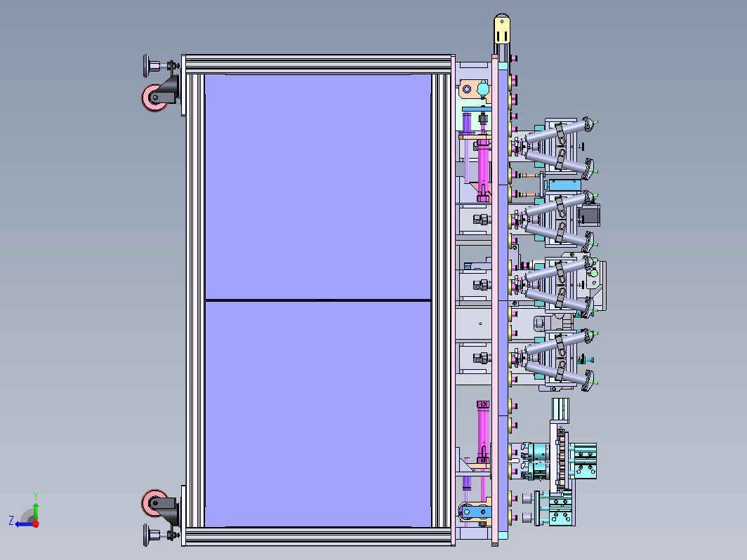This screenshot has height=560, width=747.
Task: Select the bottom aluminum extrusion frame beam
Action: pos(318,536)
